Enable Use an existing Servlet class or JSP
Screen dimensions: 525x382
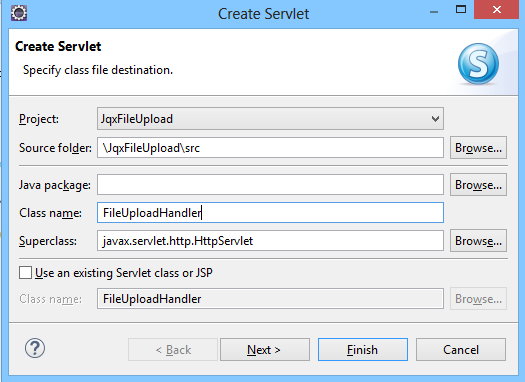[x=25, y=273]
